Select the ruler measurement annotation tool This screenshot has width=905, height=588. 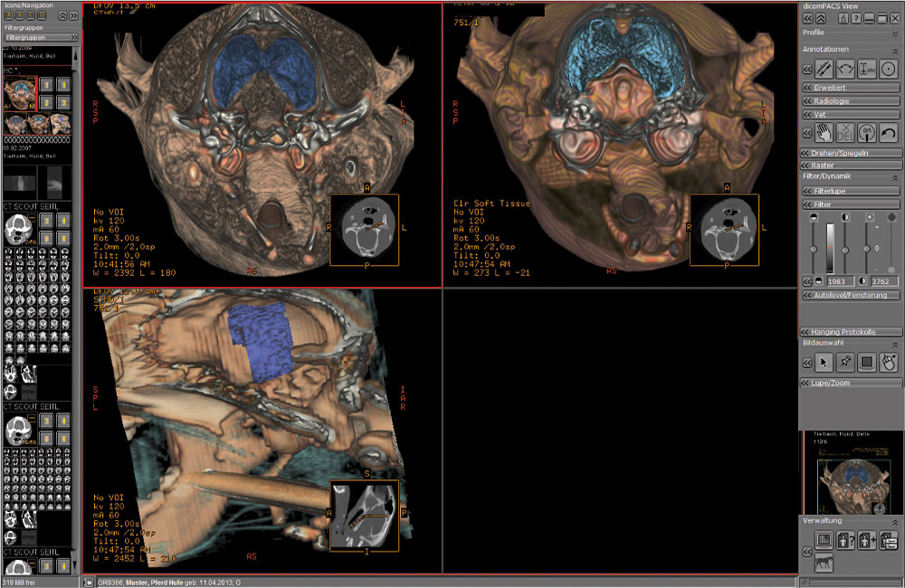coord(824,68)
